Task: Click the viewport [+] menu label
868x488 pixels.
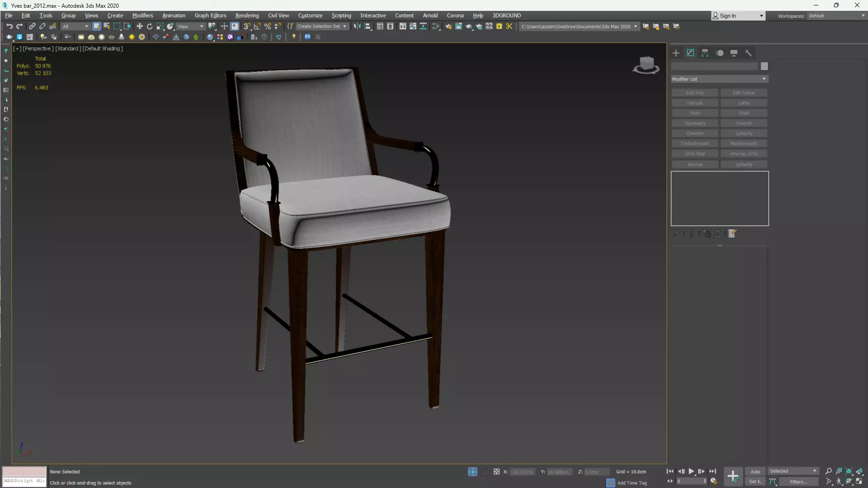Action: (x=17, y=48)
